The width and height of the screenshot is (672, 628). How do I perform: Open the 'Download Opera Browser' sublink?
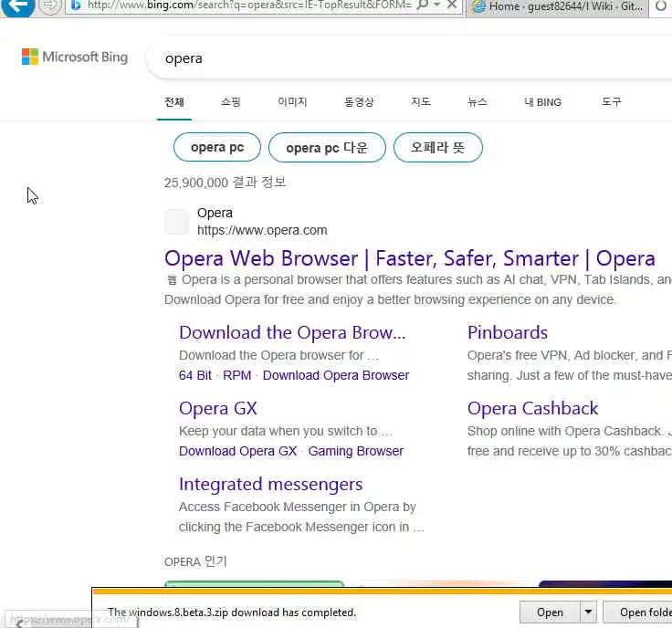click(336, 376)
